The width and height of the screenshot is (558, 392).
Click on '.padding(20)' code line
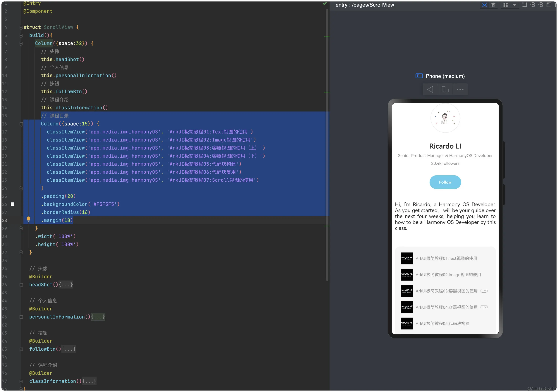58,196
